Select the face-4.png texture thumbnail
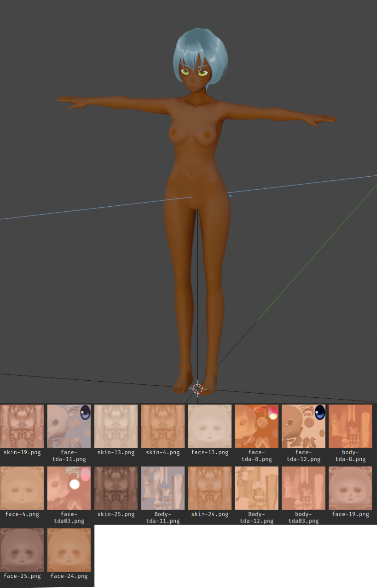377x588 pixels. pos(22,488)
